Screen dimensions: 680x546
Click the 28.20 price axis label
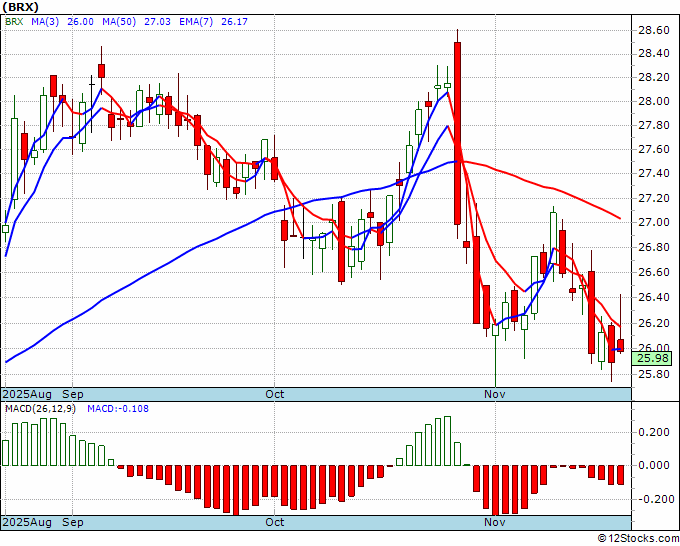653,78
